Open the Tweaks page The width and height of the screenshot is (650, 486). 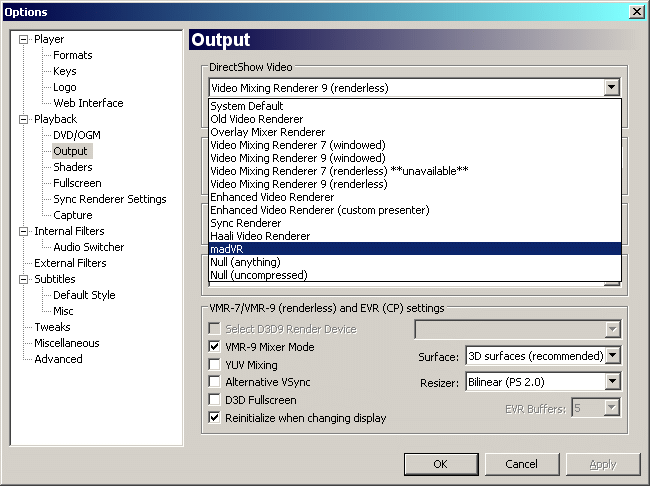point(52,327)
